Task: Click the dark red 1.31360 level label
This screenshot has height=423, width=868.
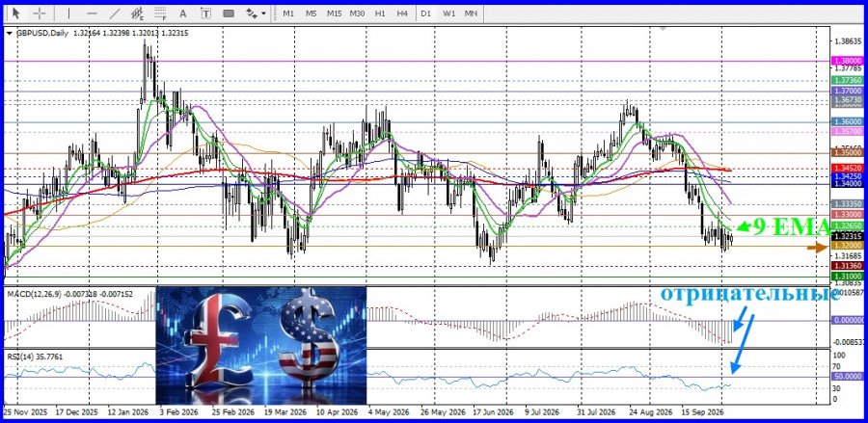Action: point(848,266)
